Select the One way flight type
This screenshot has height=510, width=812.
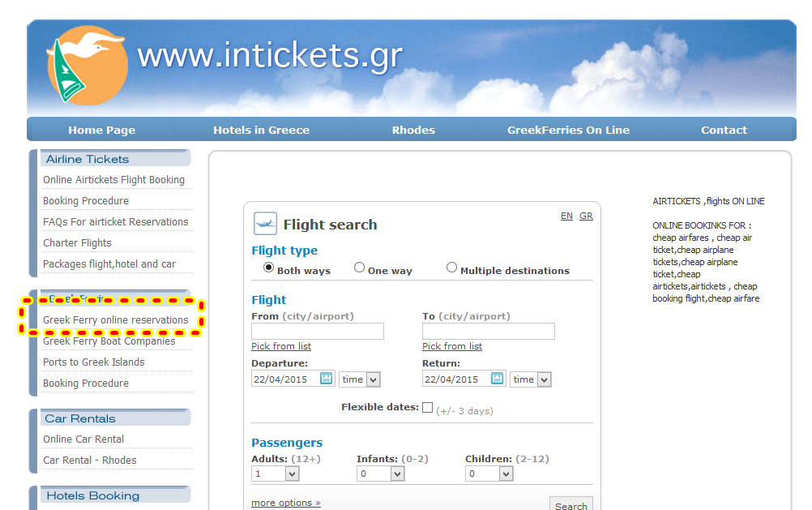[359, 268]
